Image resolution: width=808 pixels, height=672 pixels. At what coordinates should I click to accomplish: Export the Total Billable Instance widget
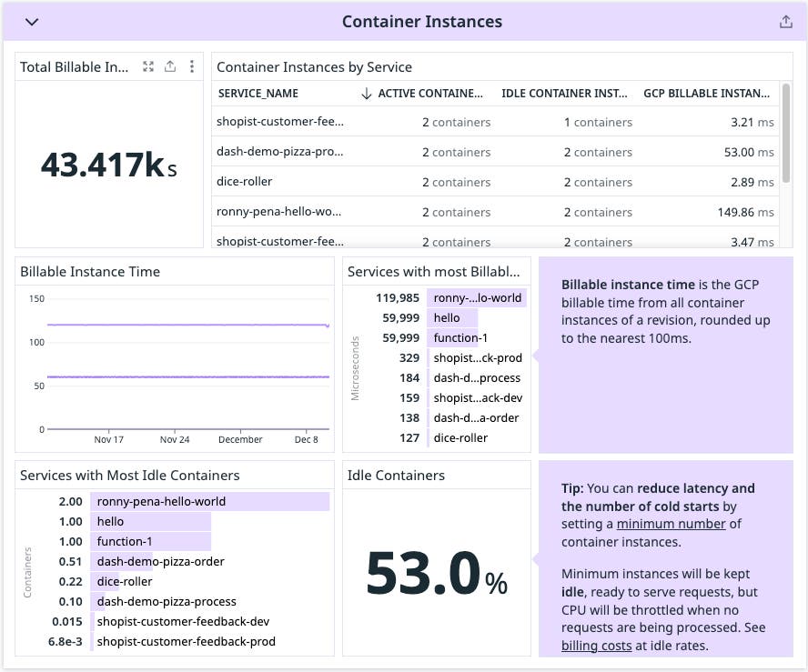coord(169,65)
